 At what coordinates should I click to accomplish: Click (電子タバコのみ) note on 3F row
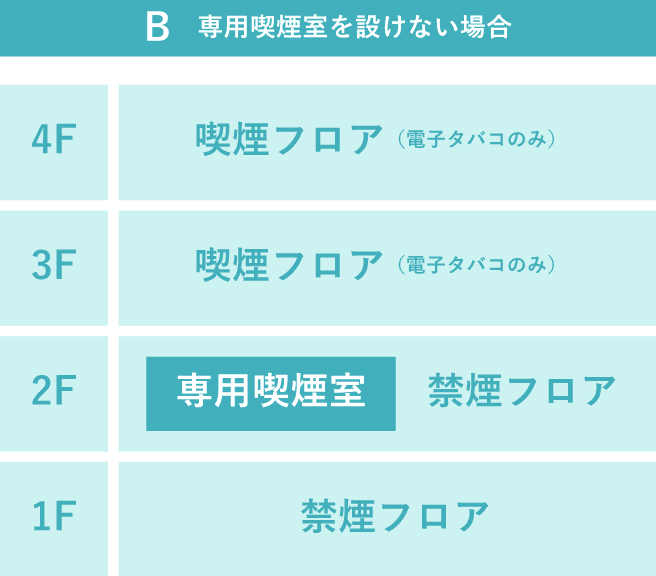(x=476, y=265)
